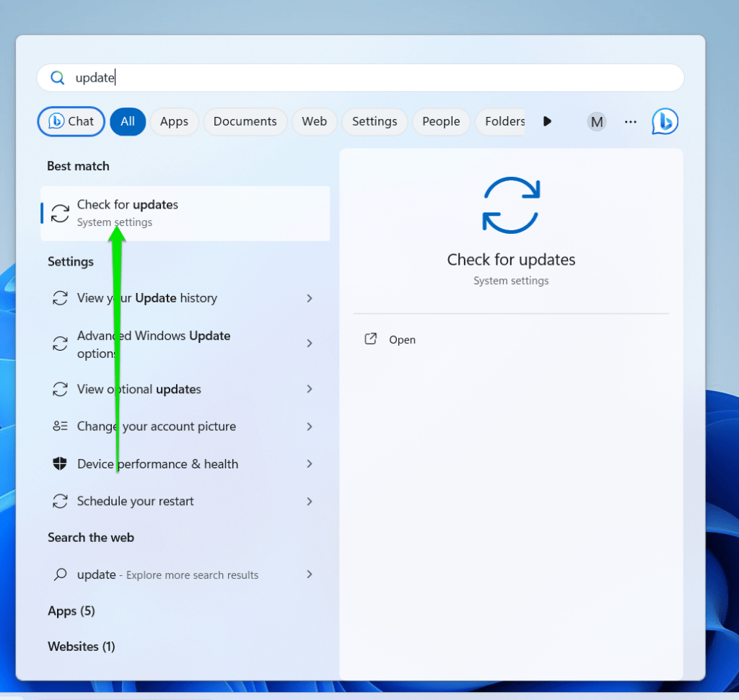
Task: Click update - Explore more search results
Action: pyautogui.click(x=167, y=574)
